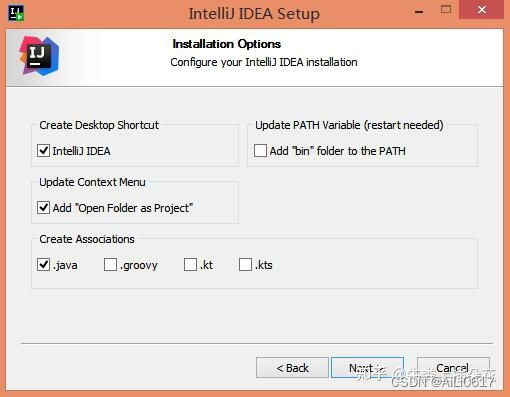Uncheck the .java association checkbox

point(43,265)
